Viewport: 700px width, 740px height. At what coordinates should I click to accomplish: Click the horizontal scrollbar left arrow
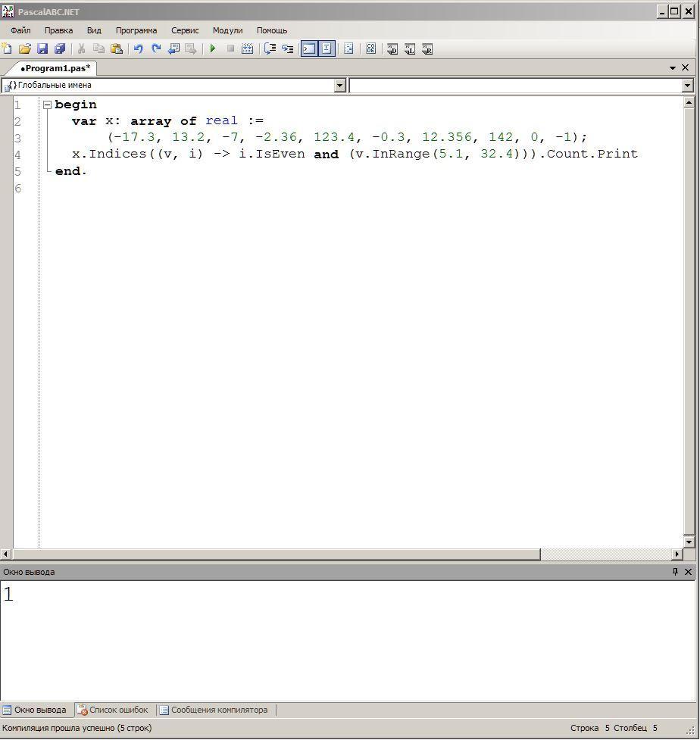[5, 554]
